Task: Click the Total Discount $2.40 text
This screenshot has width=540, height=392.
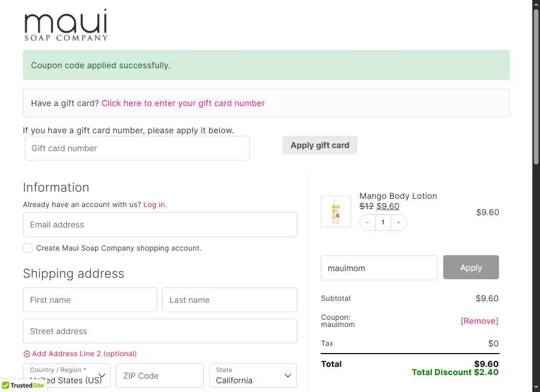Action: (x=455, y=373)
